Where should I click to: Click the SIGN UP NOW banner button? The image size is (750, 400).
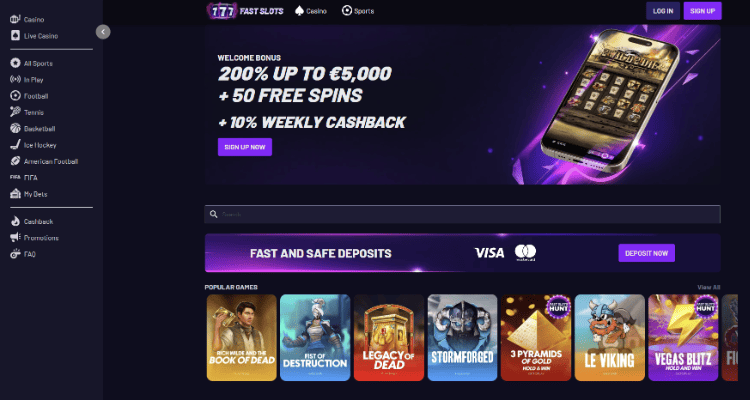pyautogui.click(x=245, y=147)
